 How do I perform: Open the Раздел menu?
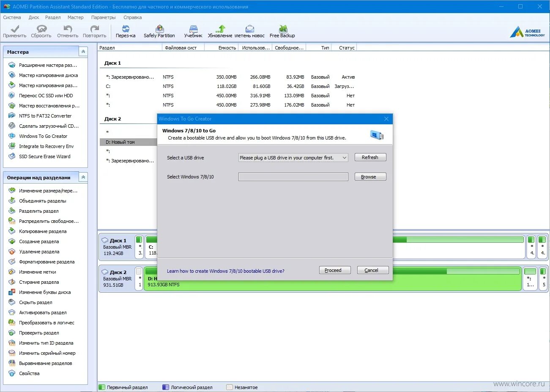pyautogui.click(x=53, y=17)
